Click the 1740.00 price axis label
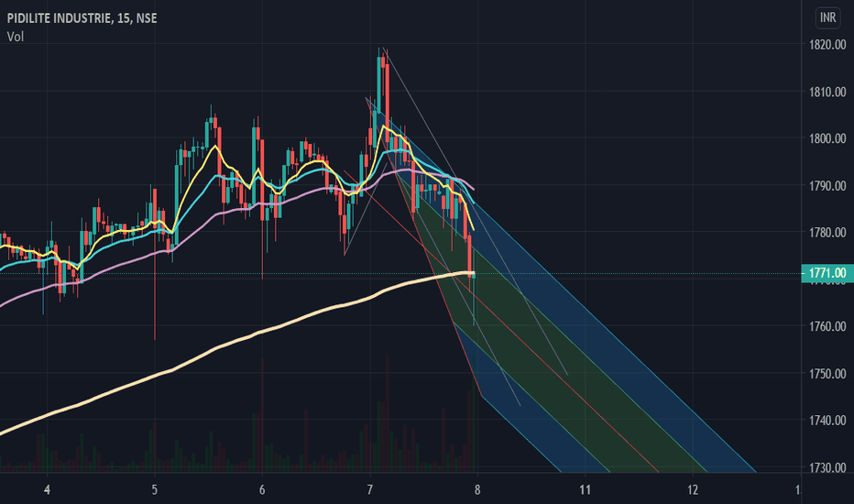Screen dimensions: 854x504 827,421
